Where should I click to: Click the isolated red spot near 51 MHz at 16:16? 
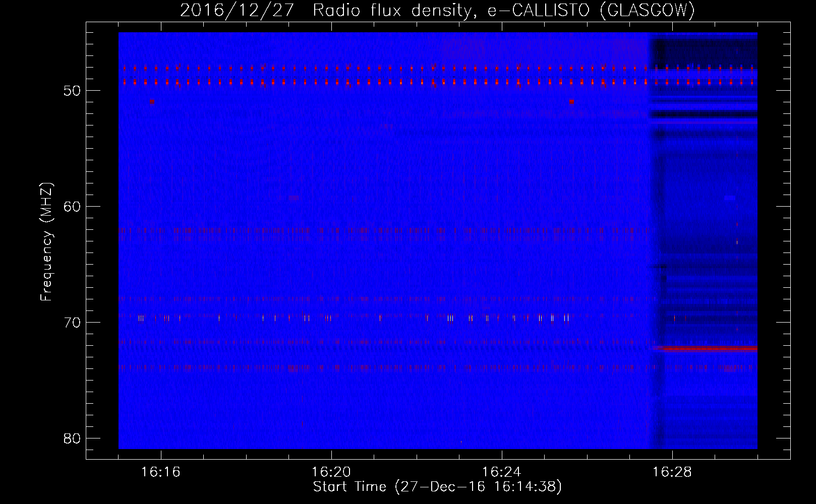pos(152,101)
